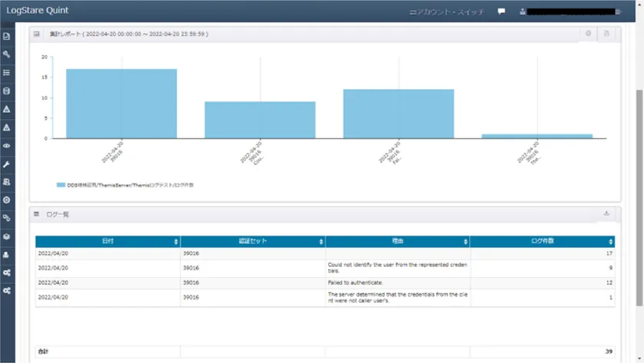
Task: Click the tallest bar in the chart
Action: [x=121, y=104]
